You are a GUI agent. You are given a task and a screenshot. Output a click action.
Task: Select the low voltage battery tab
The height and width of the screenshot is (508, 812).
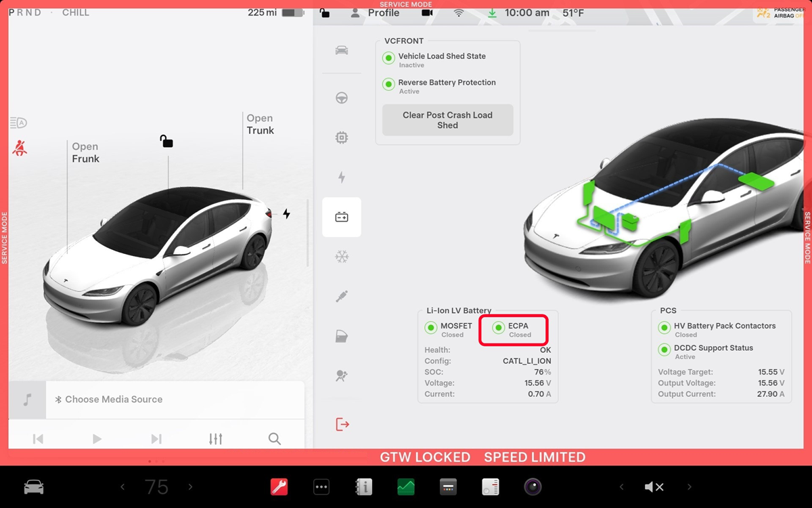point(342,217)
